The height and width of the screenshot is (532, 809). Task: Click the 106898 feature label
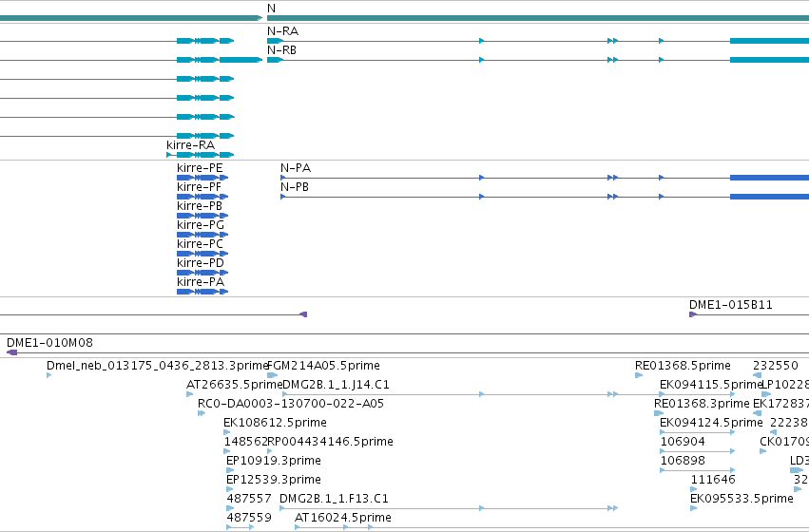pyautogui.click(x=683, y=461)
